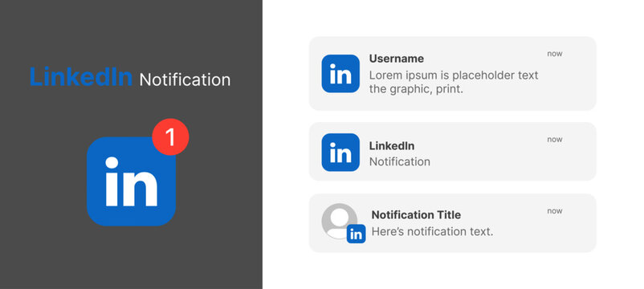The height and width of the screenshot is (289, 644).
Task: Click the bold 'LinkedIn' title in the second card
Action: click(x=392, y=146)
